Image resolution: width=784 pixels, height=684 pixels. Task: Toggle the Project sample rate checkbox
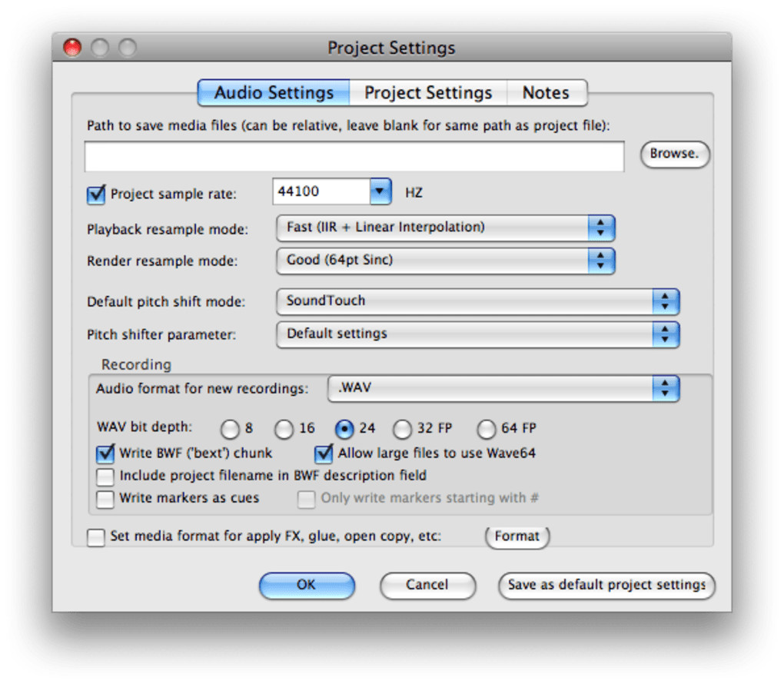pyautogui.click(x=96, y=194)
